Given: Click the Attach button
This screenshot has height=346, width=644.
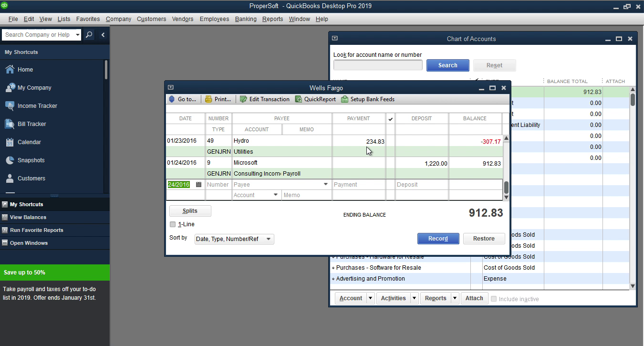Looking at the screenshot, I should click(x=474, y=298).
